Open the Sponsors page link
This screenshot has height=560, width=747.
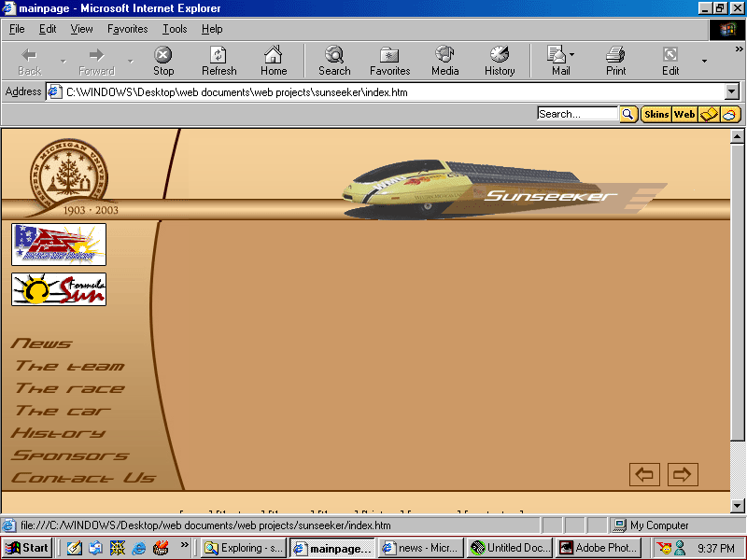[x=69, y=455]
